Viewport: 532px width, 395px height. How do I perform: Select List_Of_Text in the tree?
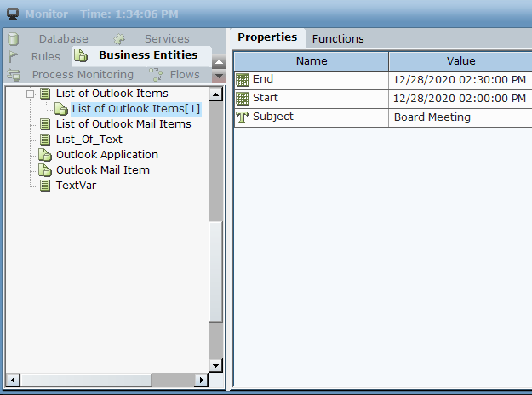click(89, 140)
